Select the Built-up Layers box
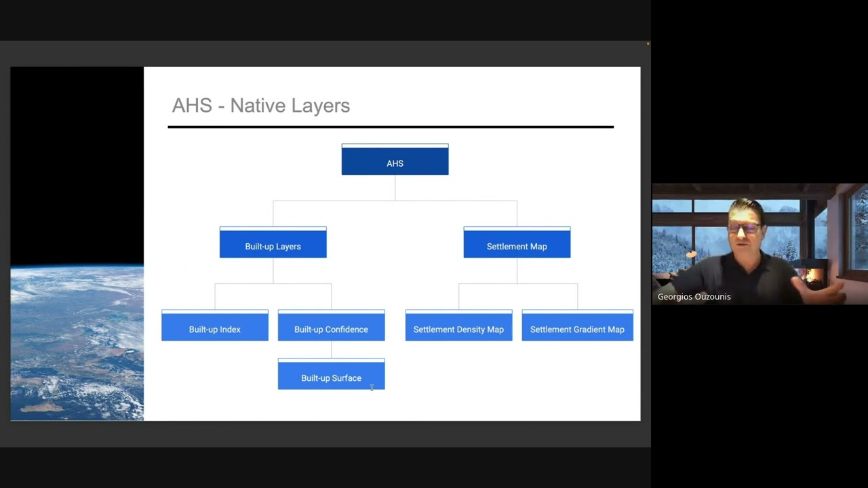Viewport: 868px width, 488px height. click(x=273, y=242)
